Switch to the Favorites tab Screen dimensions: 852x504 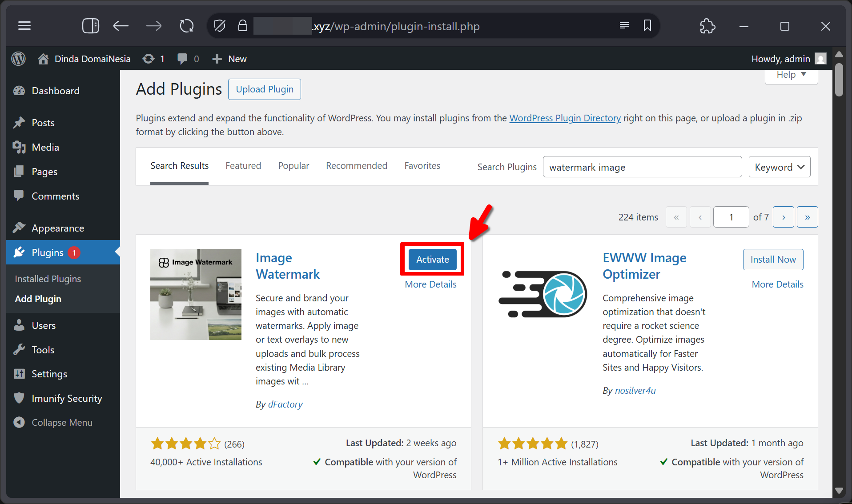(x=422, y=166)
